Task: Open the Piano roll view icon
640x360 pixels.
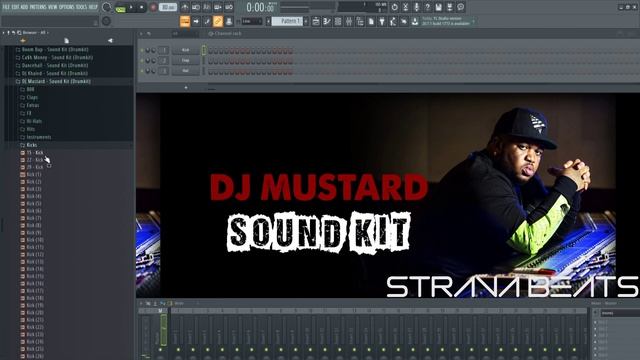Action: (327, 21)
